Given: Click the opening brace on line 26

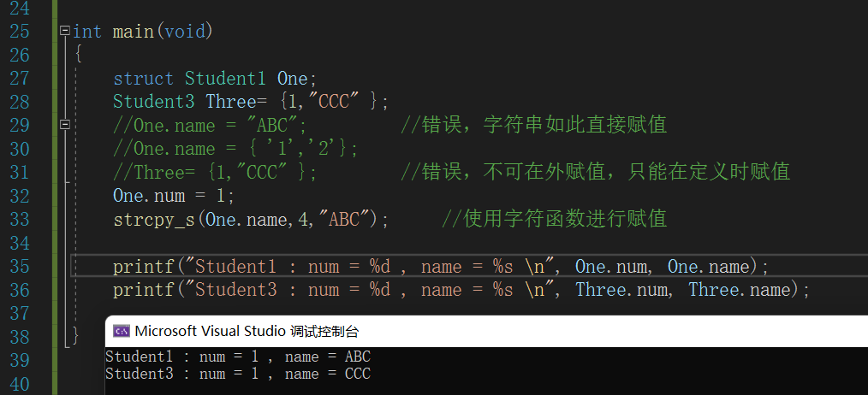Looking at the screenshot, I should point(78,55).
